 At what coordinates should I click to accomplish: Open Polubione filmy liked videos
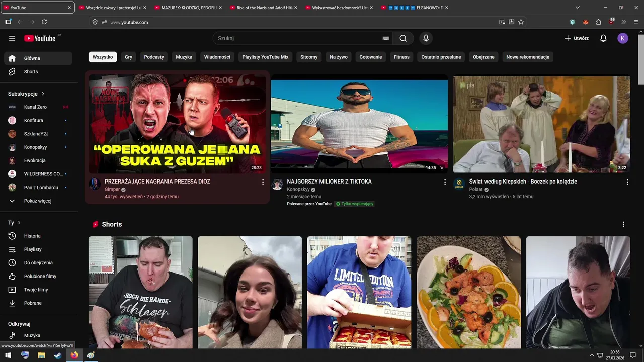(x=38, y=276)
